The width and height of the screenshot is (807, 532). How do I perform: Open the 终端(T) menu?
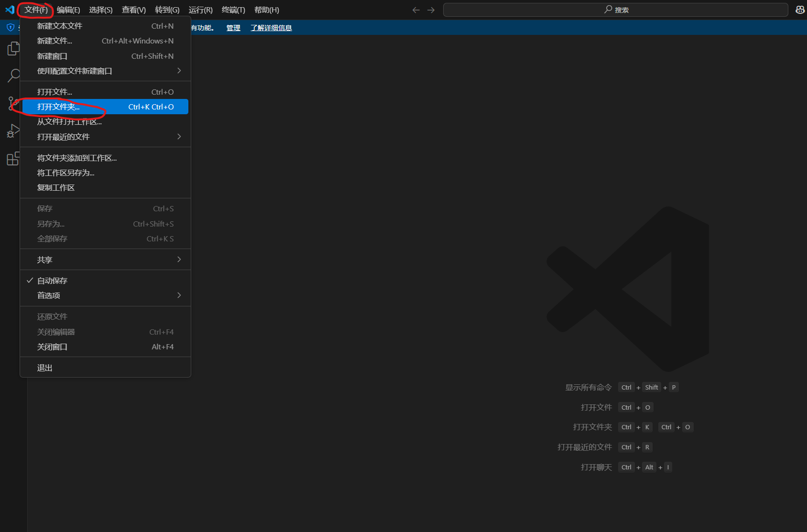point(233,10)
